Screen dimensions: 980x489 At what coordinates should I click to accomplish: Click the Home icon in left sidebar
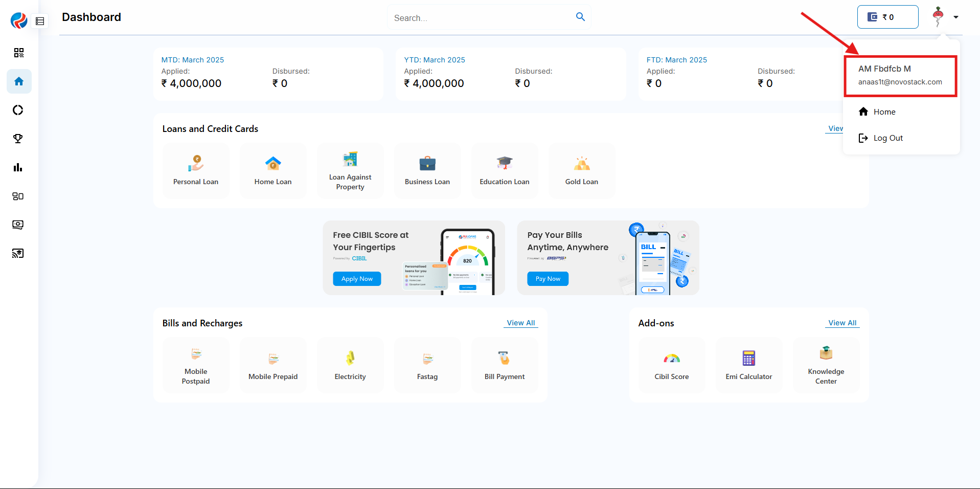point(19,81)
